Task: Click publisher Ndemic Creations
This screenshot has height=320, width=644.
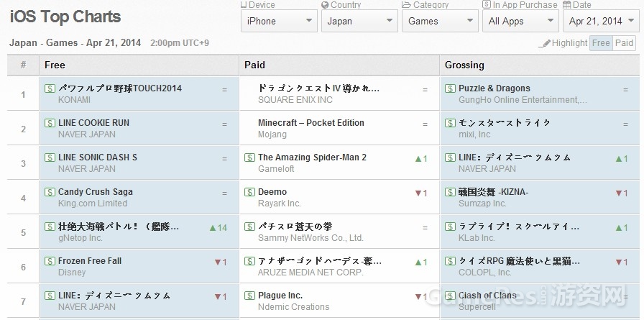Action: coord(294,307)
